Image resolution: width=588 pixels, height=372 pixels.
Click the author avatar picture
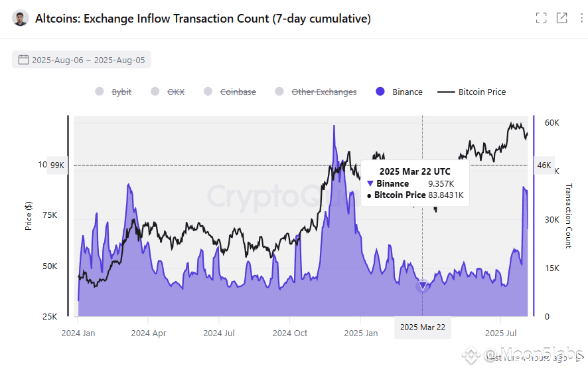click(x=21, y=18)
